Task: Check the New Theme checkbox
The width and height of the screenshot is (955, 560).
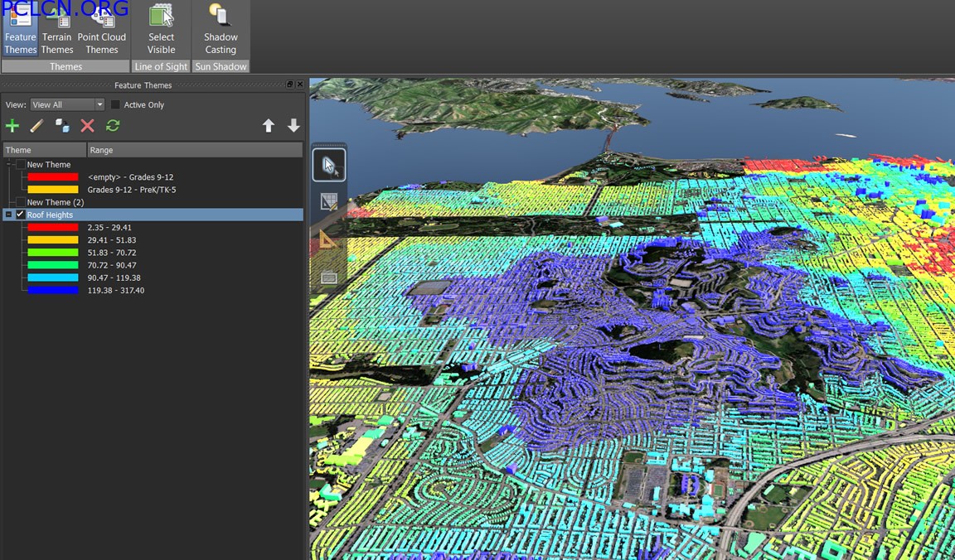Action: click(21, 164)
